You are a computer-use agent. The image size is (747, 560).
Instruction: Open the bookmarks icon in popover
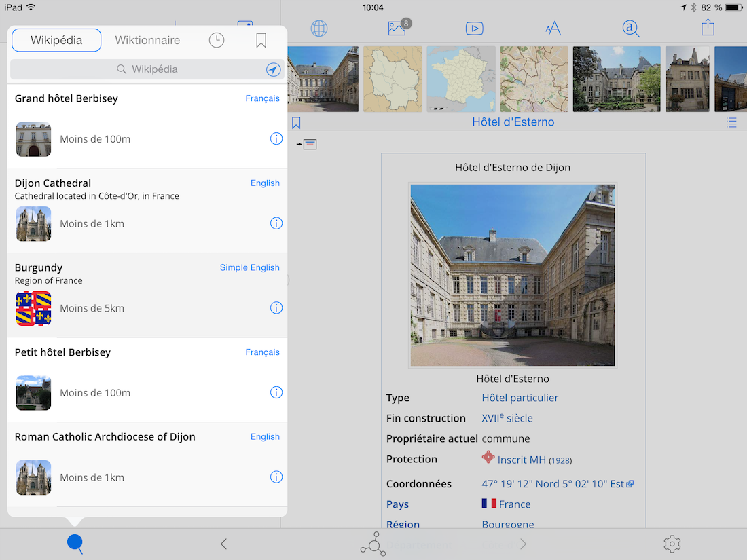click(x=261, y=41)
